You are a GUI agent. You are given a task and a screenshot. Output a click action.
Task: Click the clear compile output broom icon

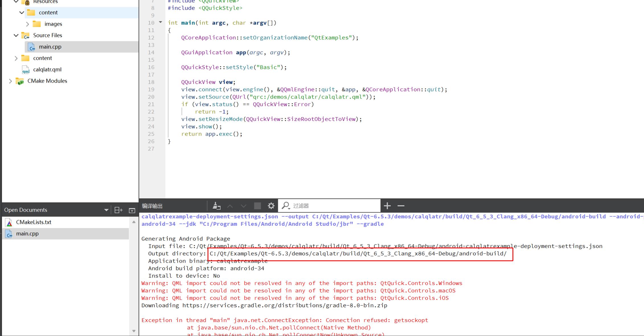point(216,206)
